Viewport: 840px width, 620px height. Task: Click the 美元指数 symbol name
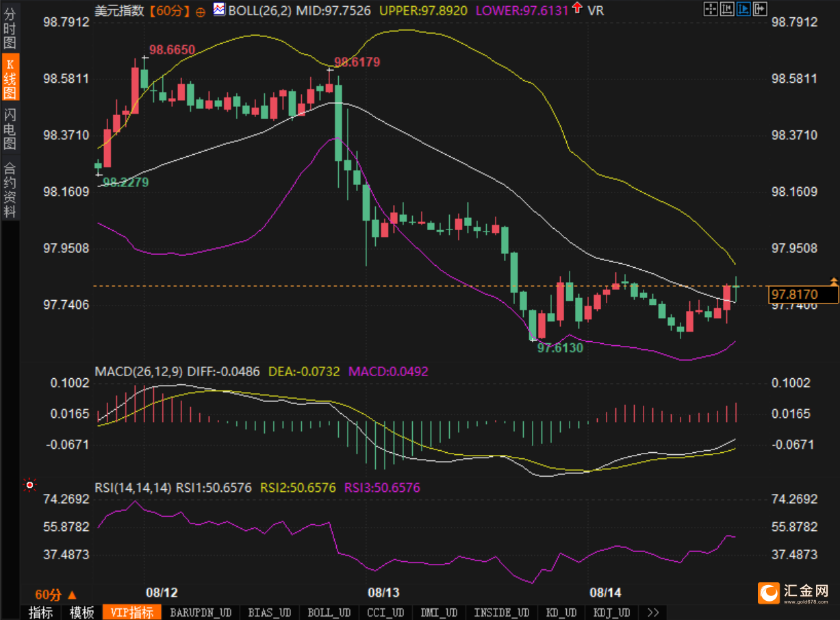coord(120,10)
